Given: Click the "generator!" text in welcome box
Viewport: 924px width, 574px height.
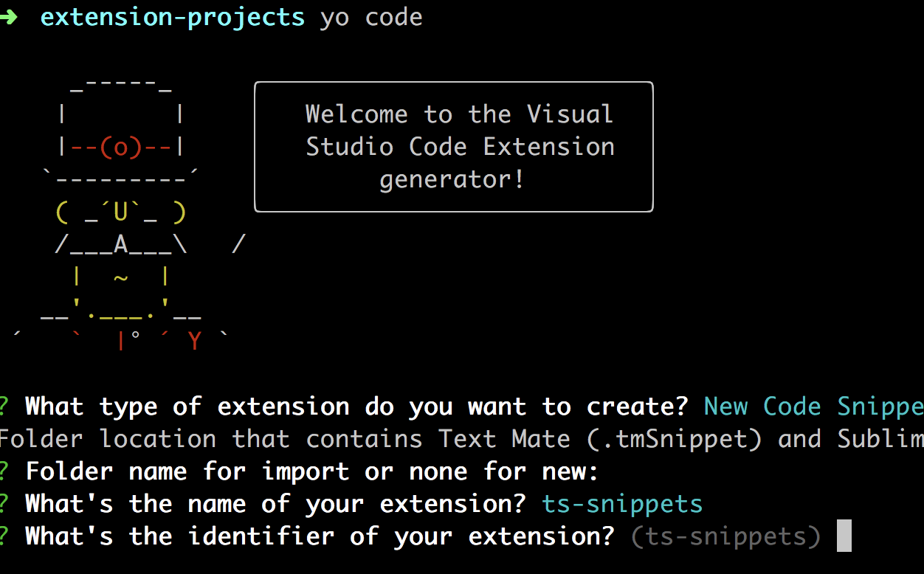Looking at the screenshot, I should pyautogui.click(x=452, y=179).
